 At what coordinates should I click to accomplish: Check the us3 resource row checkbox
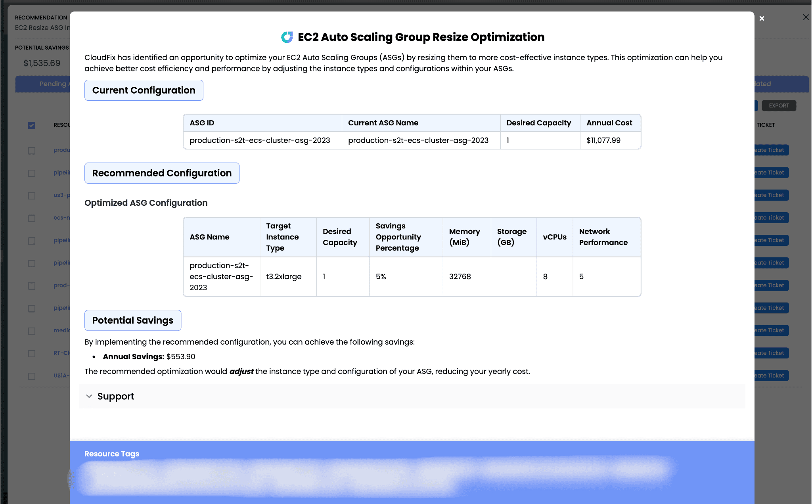(32, 196)
